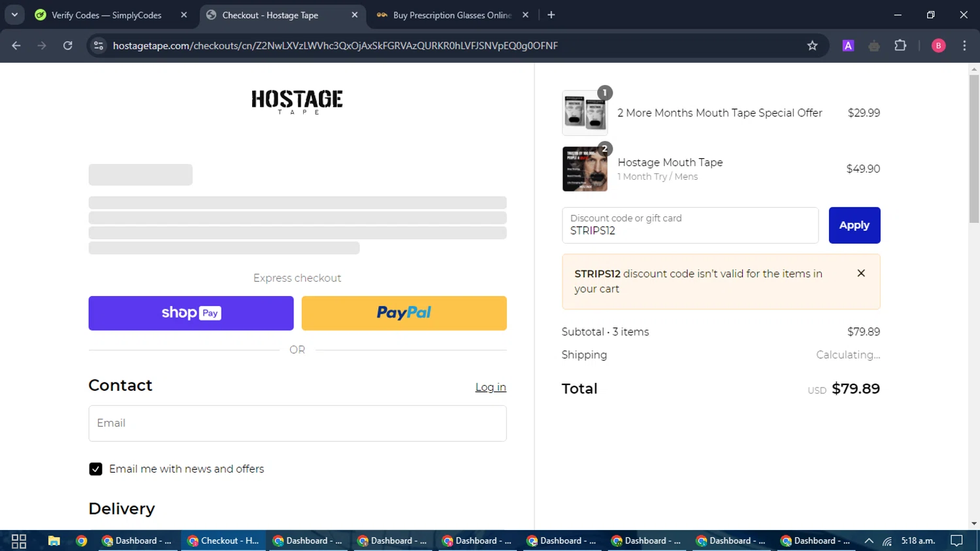Open the notification center icon

[x=956, y=541]
